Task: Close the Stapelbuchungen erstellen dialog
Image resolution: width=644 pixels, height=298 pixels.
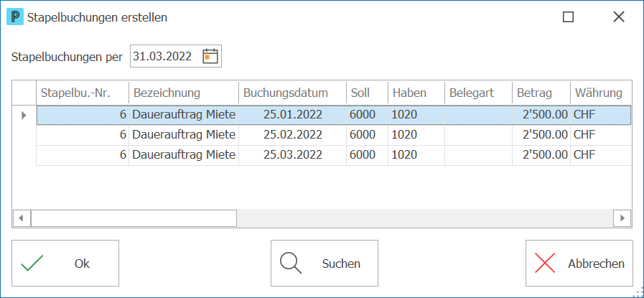Action: (619, 17)
